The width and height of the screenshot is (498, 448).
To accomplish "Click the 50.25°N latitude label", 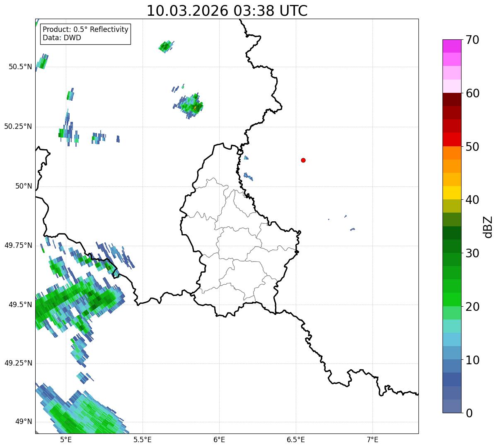I will tap(18, 126).
